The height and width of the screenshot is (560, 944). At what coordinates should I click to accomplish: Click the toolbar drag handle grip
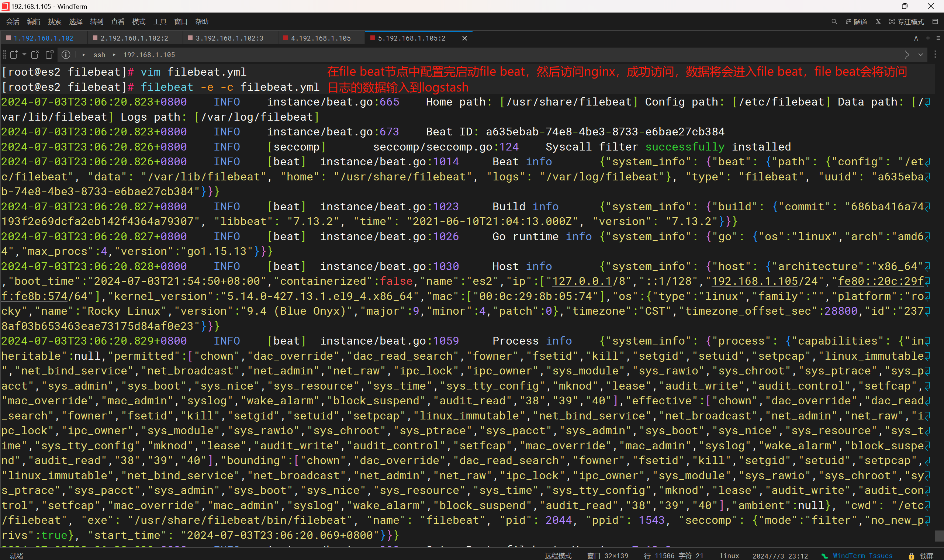pyautogui.click(x=4, y=55)
